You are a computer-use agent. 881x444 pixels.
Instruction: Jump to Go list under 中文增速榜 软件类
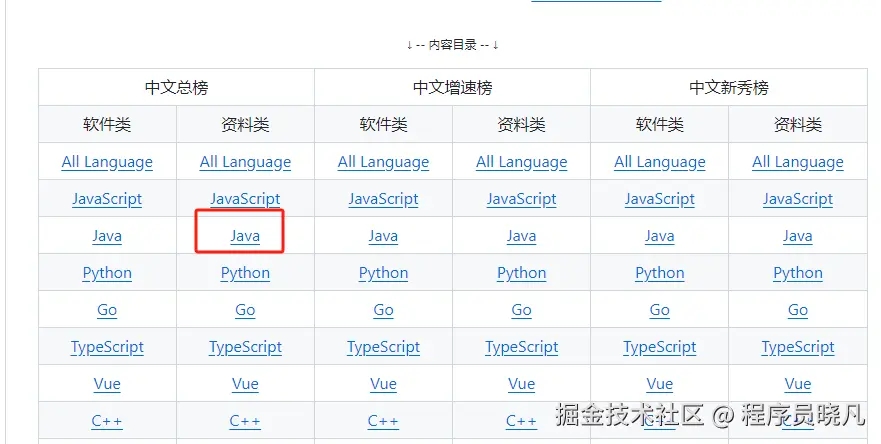pyautogui.click(x=383, y=310)
